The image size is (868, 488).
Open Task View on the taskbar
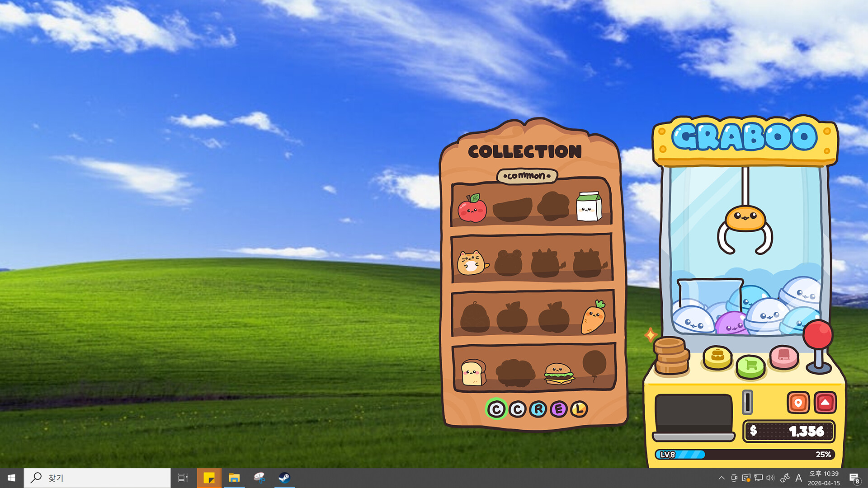click(x=183, y=478)
